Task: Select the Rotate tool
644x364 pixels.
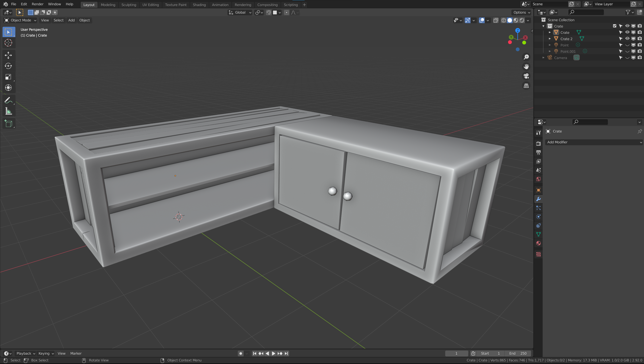Action: pos(8,66)
